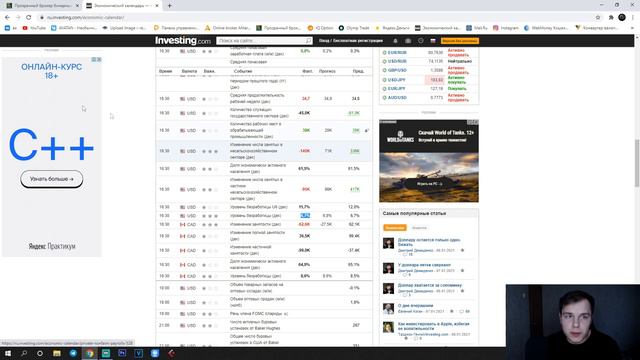Close the World of Tanks ad via corner icon
640x360 pixels.
(476, 122)
